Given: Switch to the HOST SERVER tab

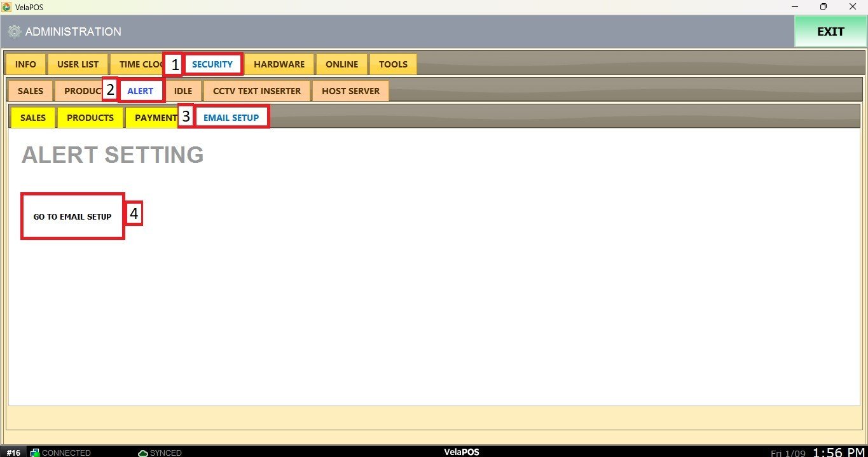Looking at the screenshot, I should (350, 91).
